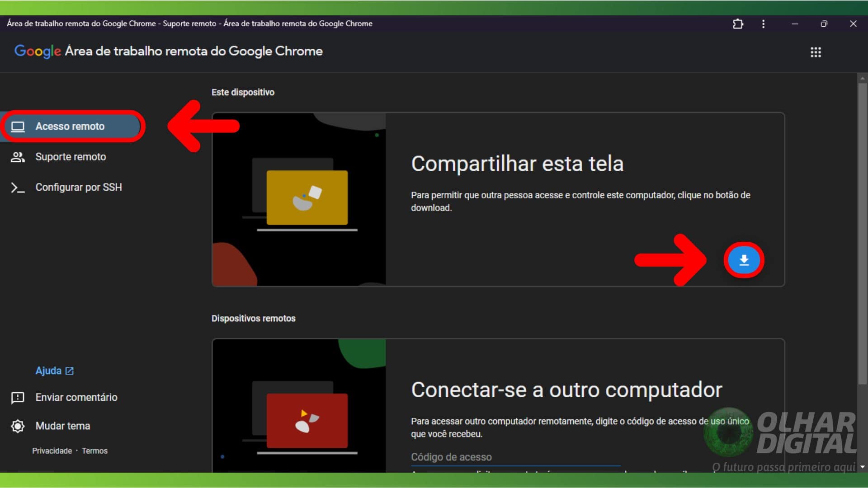The height and width of the screenshot is (488, 868).
Task: Close the Chrome Remote Desktop window
Action: pos(853,24)
